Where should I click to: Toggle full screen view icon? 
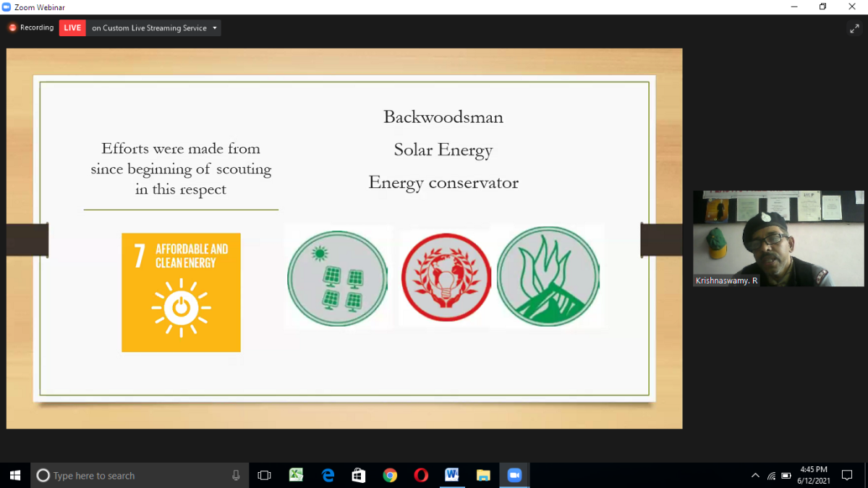pyautogui.click(x=854, y=28)
